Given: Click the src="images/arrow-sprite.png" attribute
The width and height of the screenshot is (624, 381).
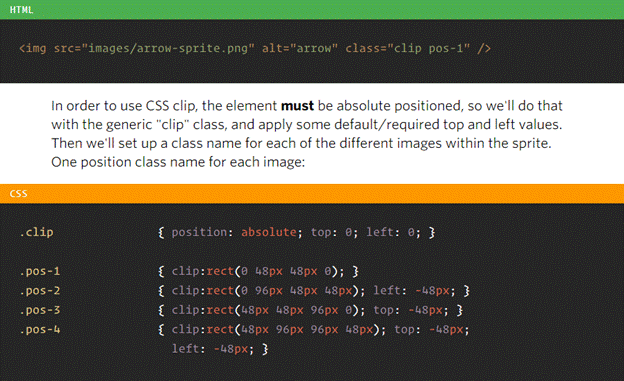Looking at the screenshot, I should click(x=154, y=49).
